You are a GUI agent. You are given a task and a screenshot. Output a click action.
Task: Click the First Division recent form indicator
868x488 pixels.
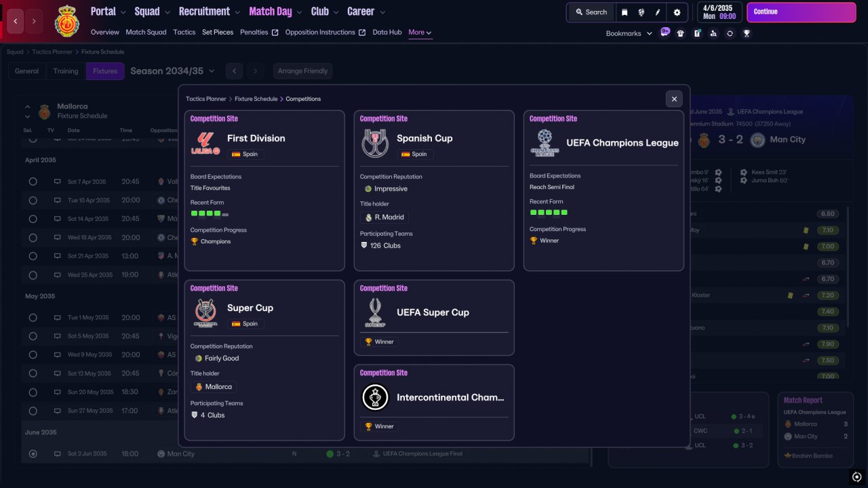[210, 213]
